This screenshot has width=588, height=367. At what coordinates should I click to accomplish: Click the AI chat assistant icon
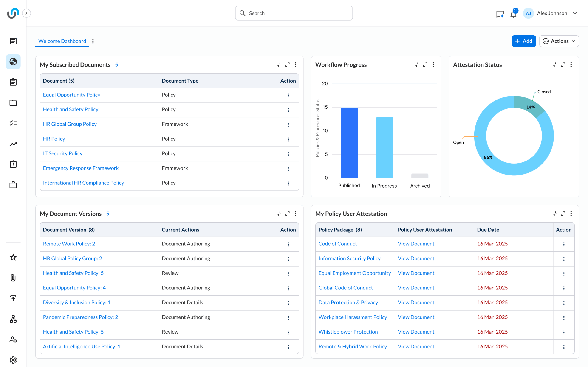(500, 14)
